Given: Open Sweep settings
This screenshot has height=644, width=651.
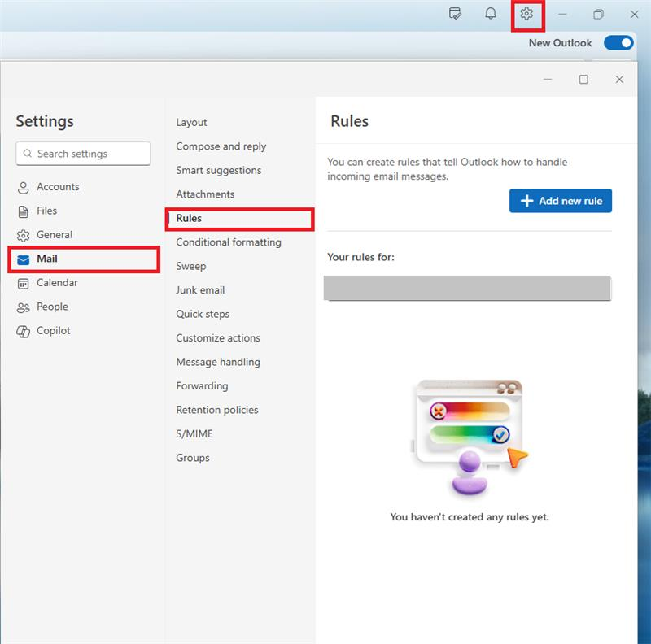Looking at the screenshot, I should 190,267.
